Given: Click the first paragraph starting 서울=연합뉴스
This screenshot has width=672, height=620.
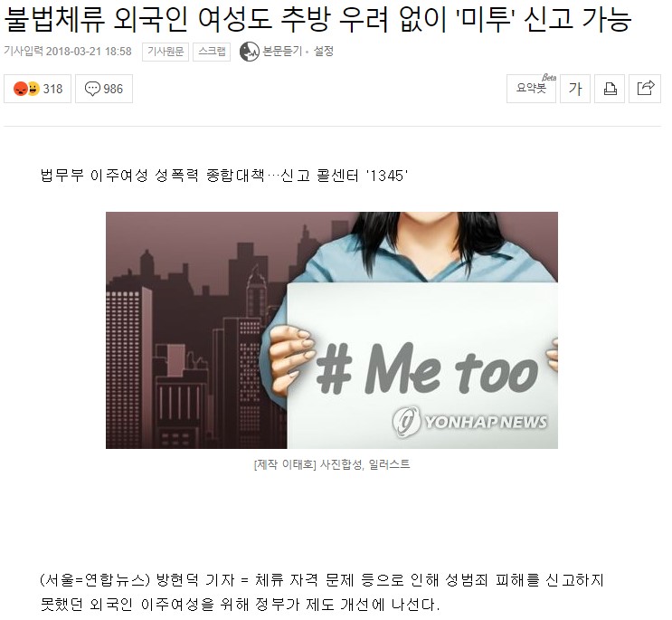Looking at the screenshot, I should click(x=321, y=592).
